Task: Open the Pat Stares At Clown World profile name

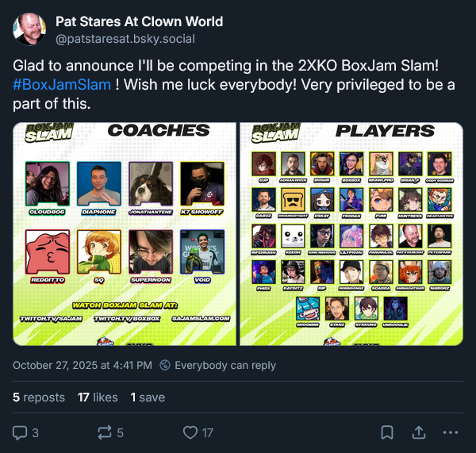Action: 140,21
